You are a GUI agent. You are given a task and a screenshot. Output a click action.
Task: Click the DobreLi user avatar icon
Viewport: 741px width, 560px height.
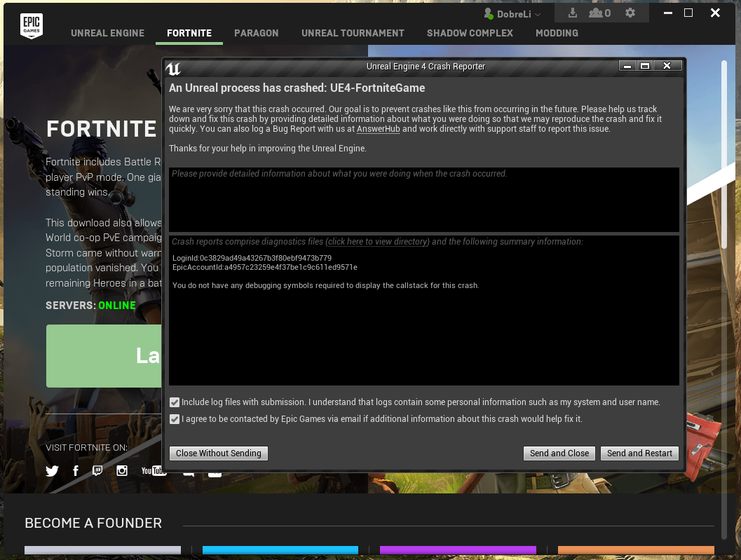tap(489, 14)
